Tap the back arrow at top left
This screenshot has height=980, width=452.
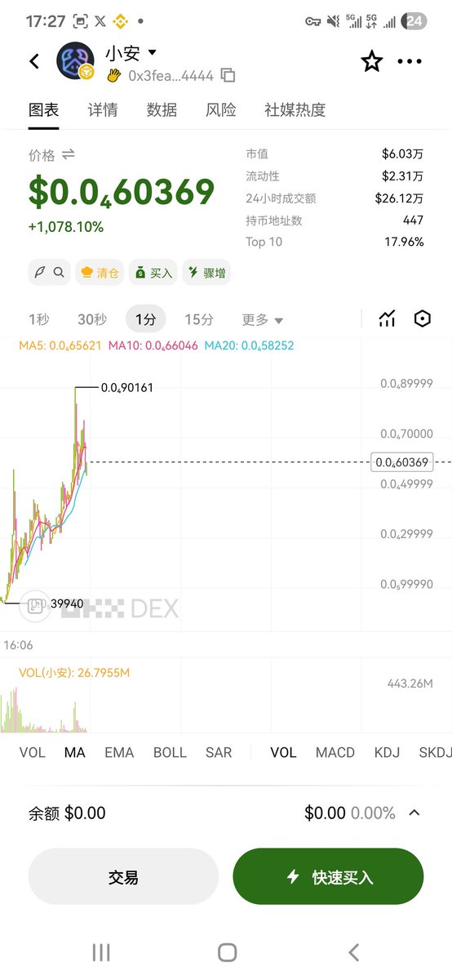[x=34, y=61]
